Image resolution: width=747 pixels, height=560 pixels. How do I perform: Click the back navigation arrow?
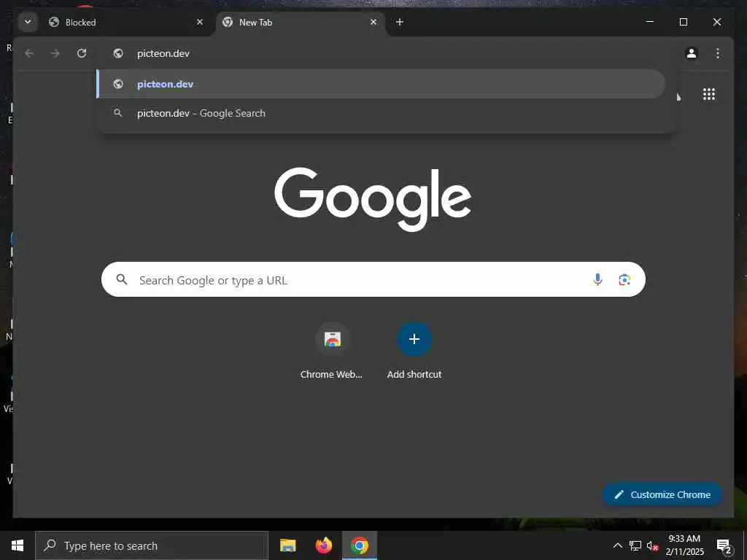click(29, 53)
